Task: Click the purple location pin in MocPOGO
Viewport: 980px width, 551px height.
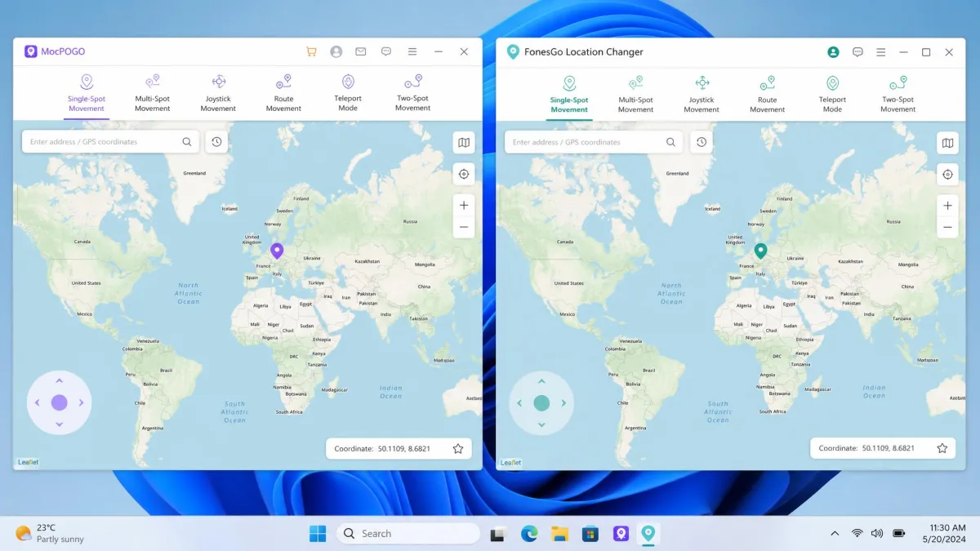Action: click(277, 251)
